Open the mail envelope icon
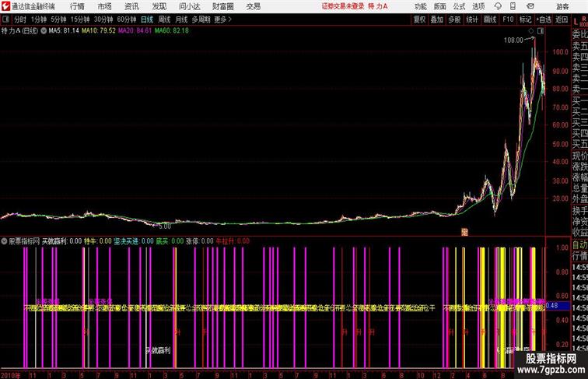 (530, 6)
